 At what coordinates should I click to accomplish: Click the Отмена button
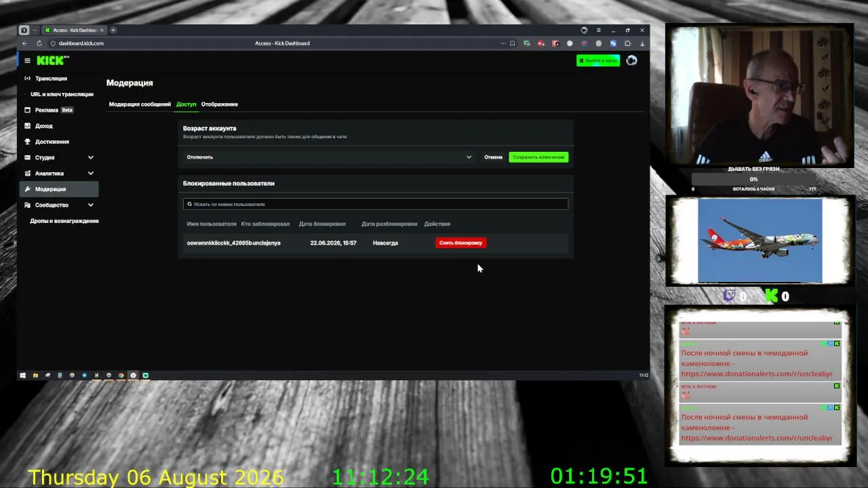pyautogui.click(x=493, y=157)
